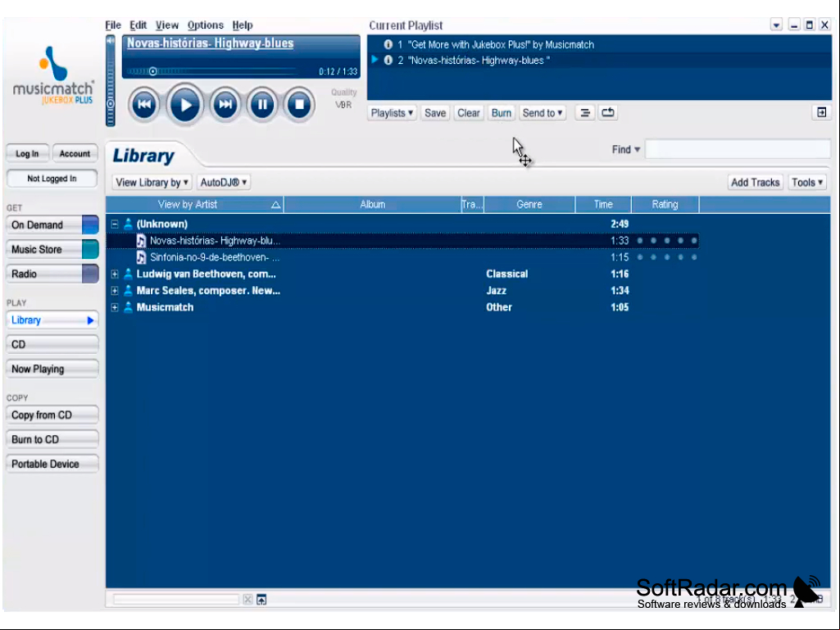This screenshot has height=630, width=840.
Task: Click the Copy from CD sidebar button
Action: click(52, 415)
